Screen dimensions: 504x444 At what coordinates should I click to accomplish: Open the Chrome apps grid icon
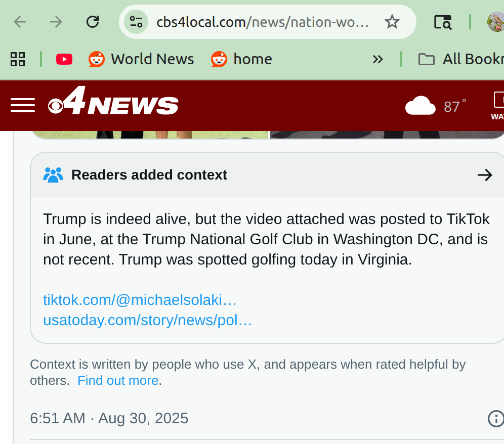(18, 59)
